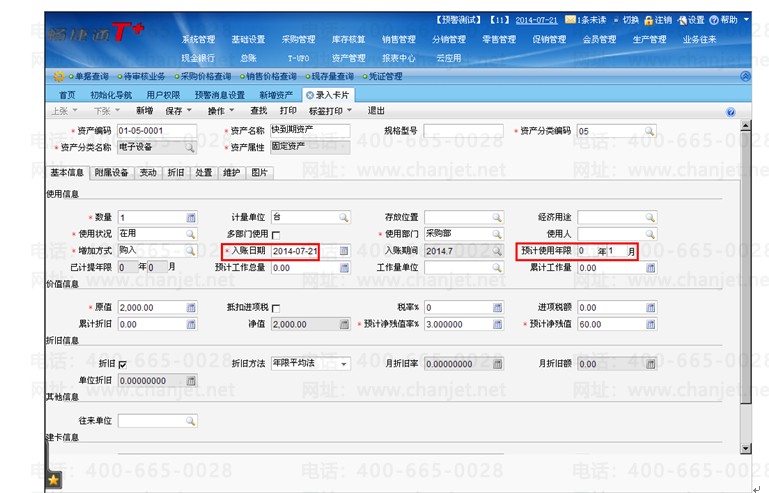This screenshot has width=769, height=493.
Task: Toggle the 多部门使用 checkbox
Action: tap(276, 235)
